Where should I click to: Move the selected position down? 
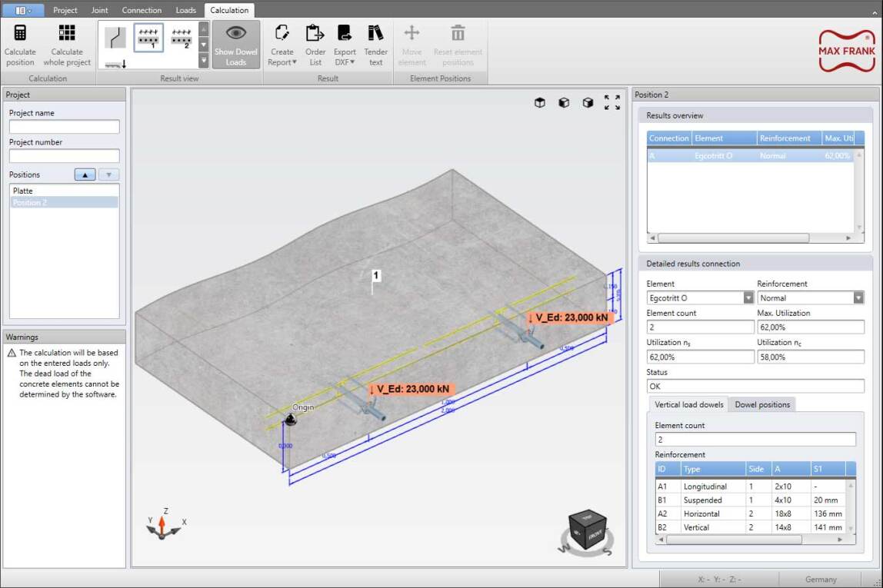point(108,174)
